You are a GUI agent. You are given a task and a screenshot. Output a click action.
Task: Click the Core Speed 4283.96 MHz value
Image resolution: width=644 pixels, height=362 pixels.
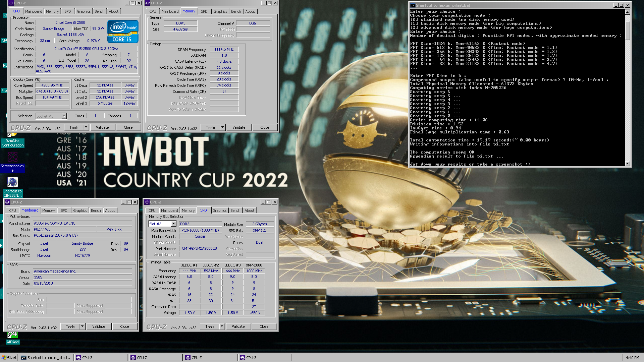click(52, 85)
